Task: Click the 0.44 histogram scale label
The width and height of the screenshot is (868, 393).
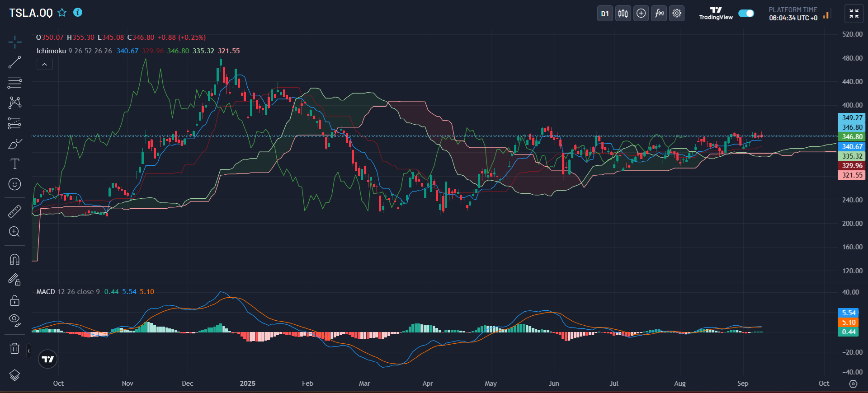Action: coord(848,332)
